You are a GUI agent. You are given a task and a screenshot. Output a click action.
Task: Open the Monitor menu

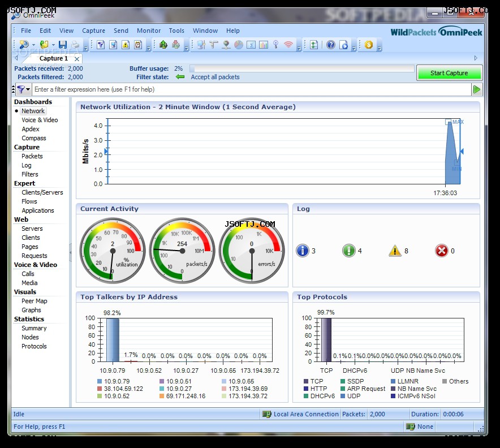click(149, 31)
